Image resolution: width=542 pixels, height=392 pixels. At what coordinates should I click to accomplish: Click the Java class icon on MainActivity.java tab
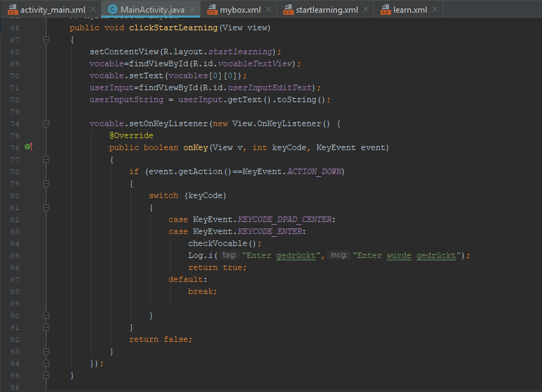(x=113, y=10)
